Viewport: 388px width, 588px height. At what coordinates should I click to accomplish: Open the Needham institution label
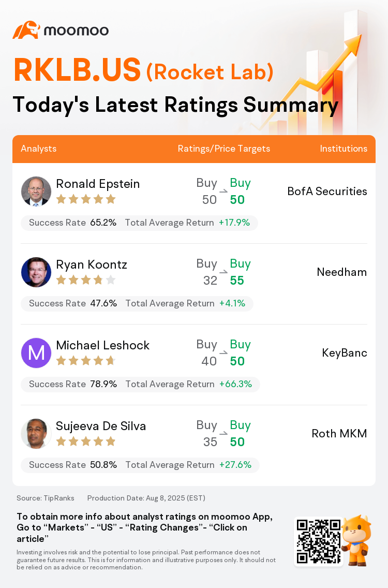(341, 272)
